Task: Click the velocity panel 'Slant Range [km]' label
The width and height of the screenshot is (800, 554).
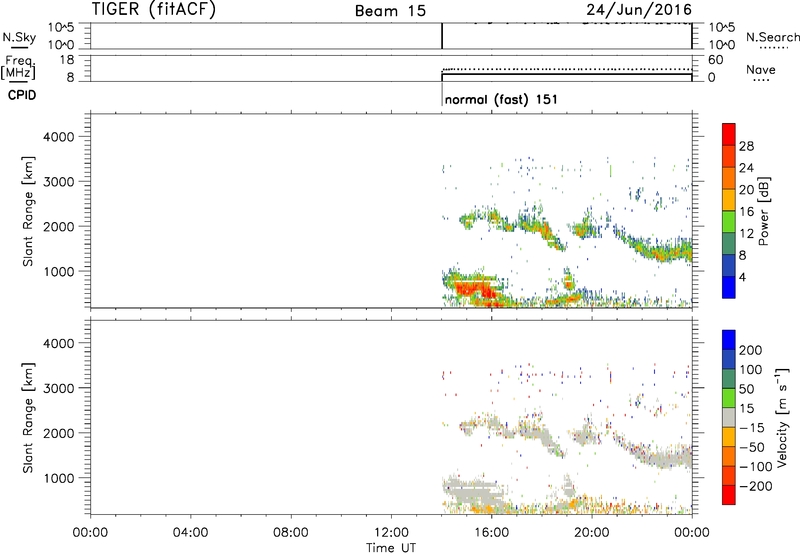Action: 28,418
